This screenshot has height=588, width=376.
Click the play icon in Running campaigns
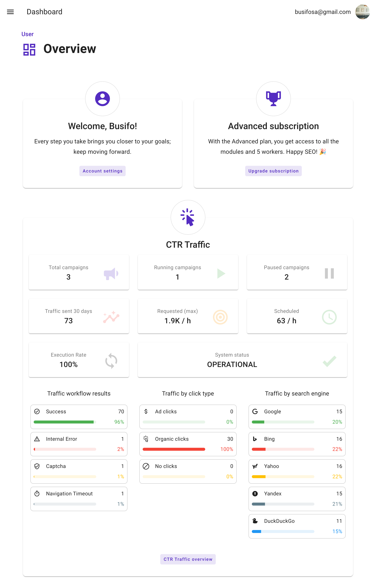pyautogui.click(x=221, y=273)
